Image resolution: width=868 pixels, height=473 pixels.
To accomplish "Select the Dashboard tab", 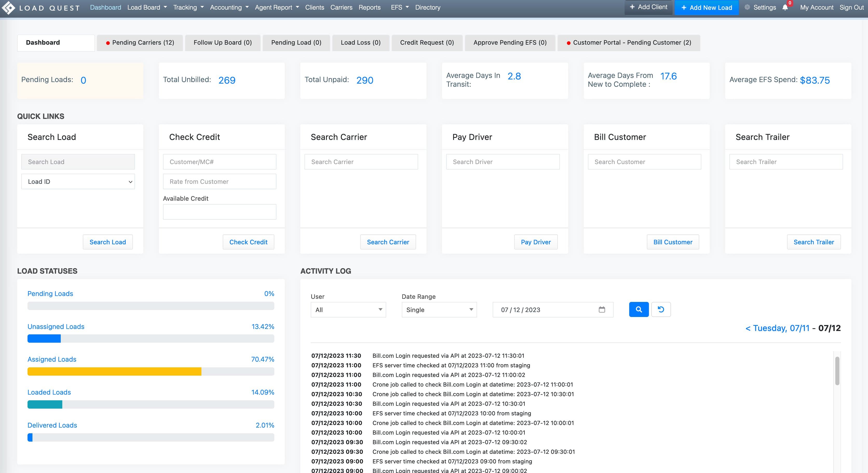I will (x=56, y=43).
